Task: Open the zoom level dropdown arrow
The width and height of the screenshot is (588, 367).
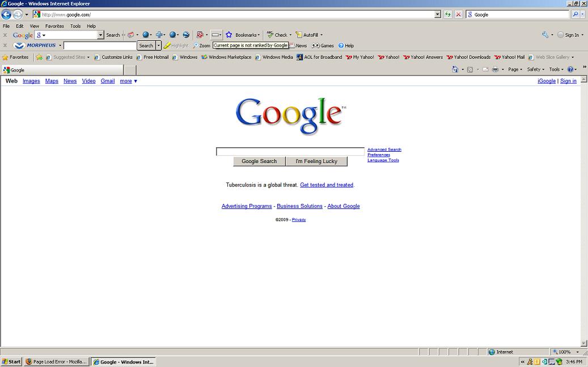Action: pyautogui.click(x=577, y=352)
